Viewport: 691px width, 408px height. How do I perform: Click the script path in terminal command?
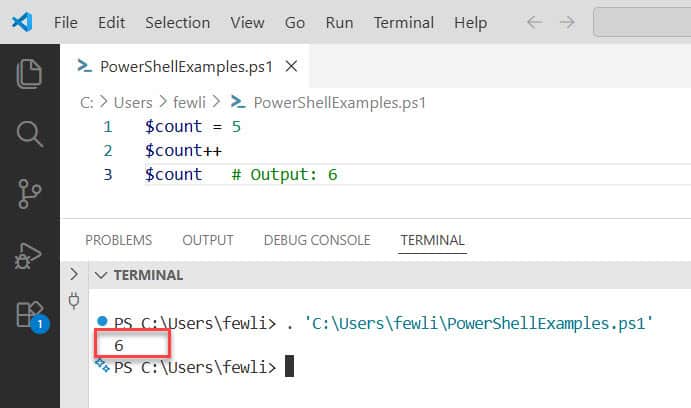pyautogui.click(x=478, y=323)
